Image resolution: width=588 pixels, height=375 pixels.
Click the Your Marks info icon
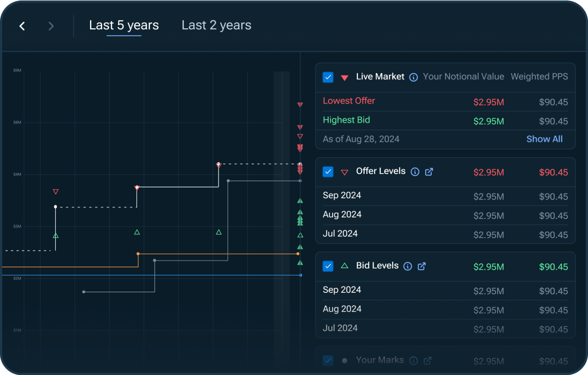coord(413,360)
